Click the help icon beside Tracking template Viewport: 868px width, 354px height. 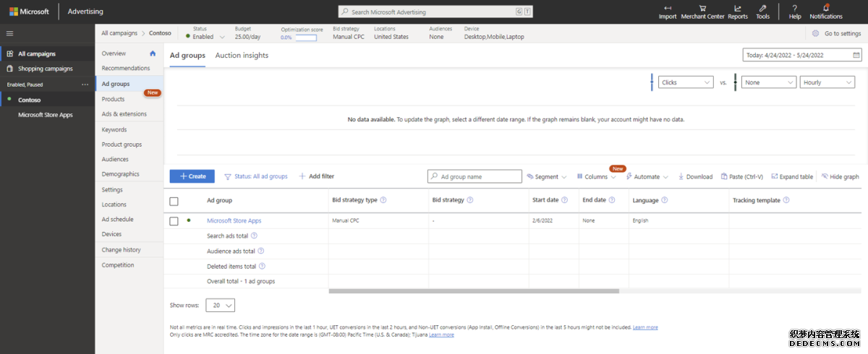pos(786,200)
